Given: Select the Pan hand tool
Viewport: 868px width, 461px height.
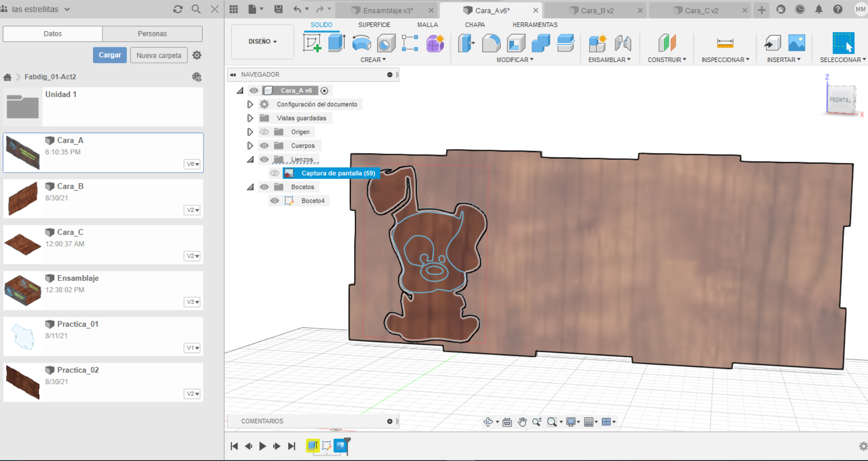Looking at the screenshot, I should tap(522, 422).
